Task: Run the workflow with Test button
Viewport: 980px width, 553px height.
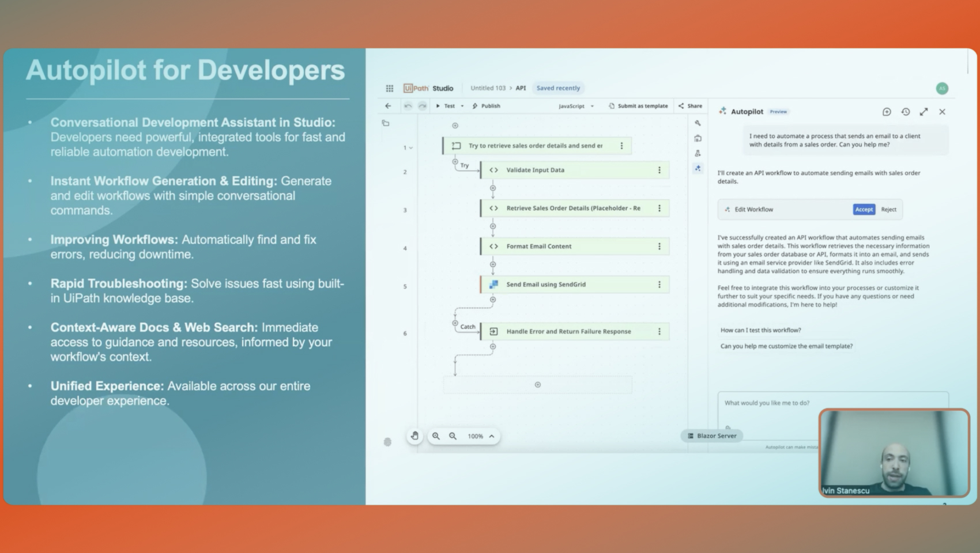Action: tap(446, 106)
